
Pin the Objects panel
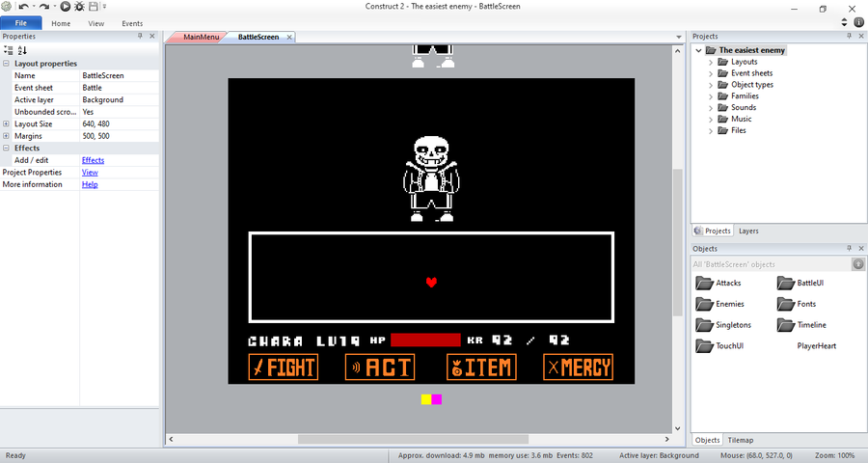(849, 249)
